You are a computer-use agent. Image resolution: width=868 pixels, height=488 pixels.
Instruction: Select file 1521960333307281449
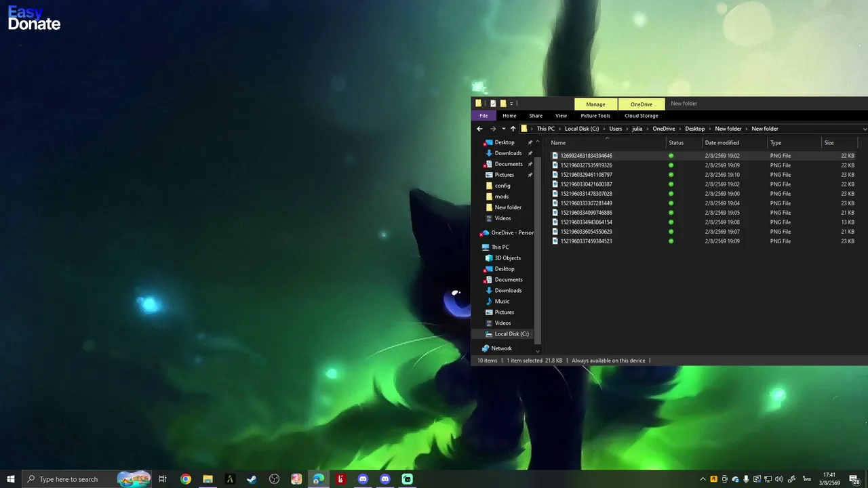coord(586,203)
